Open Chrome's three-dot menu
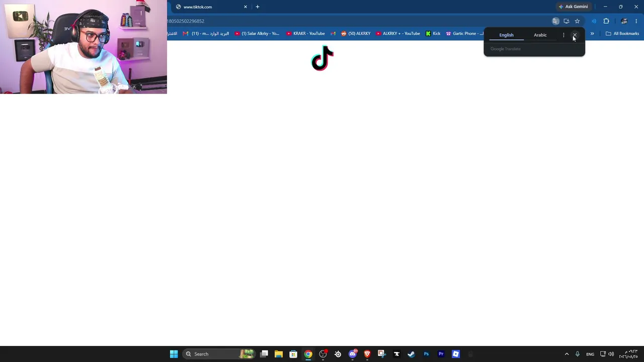 [636, 21]
